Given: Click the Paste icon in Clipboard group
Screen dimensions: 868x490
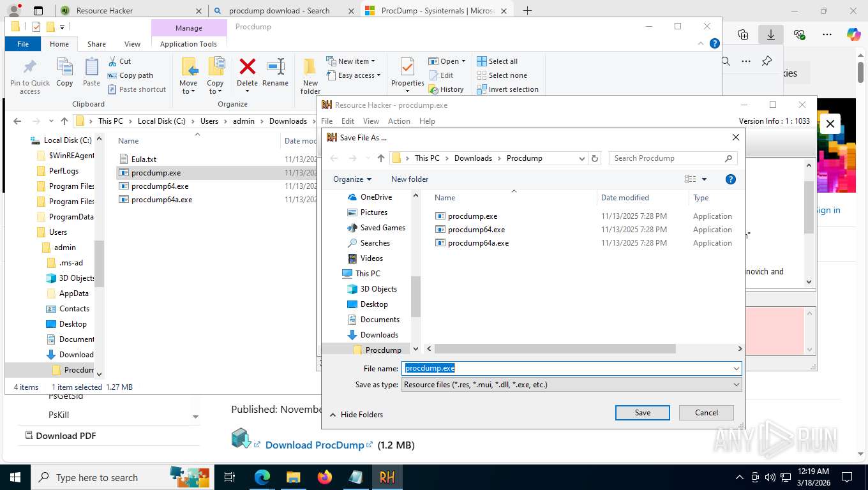Looking at the screenshot, I should [91, 66].
